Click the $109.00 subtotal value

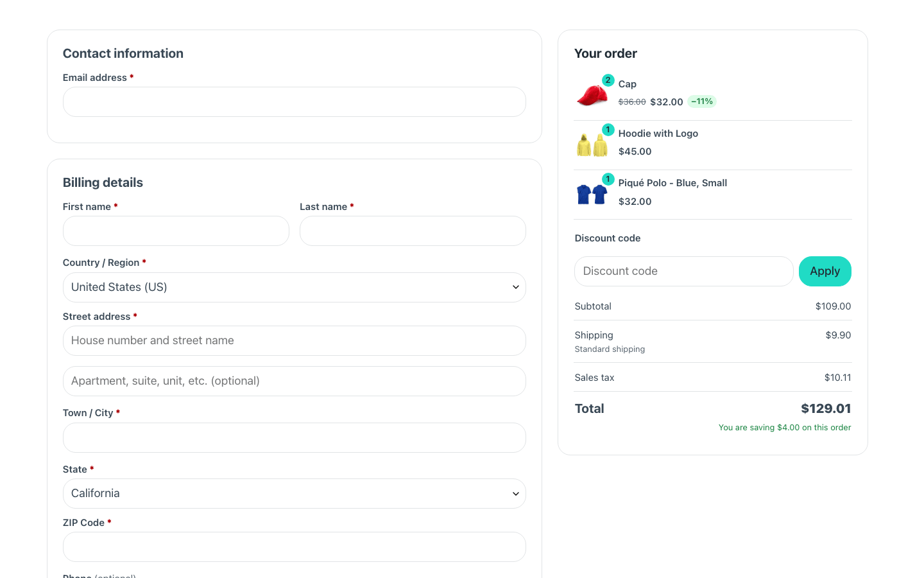(x=833, y=306)
